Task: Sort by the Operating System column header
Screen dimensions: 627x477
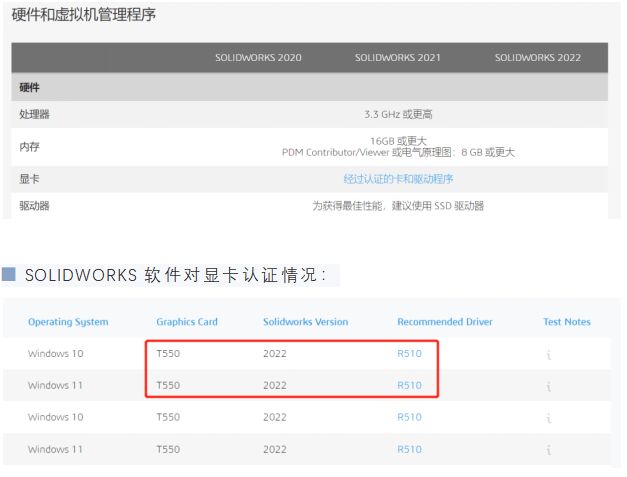Action: (x=68, y=322)
